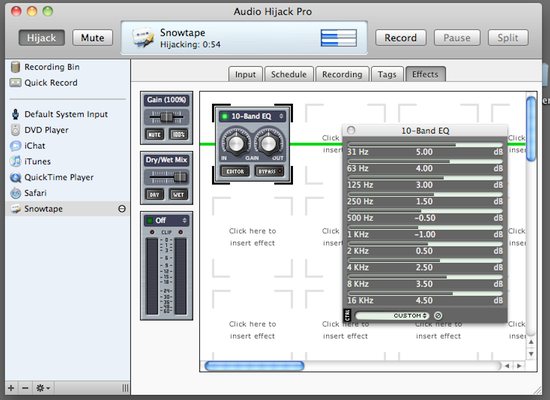Click the Quick Record icon
550x400 pixels.
point(15,83)
